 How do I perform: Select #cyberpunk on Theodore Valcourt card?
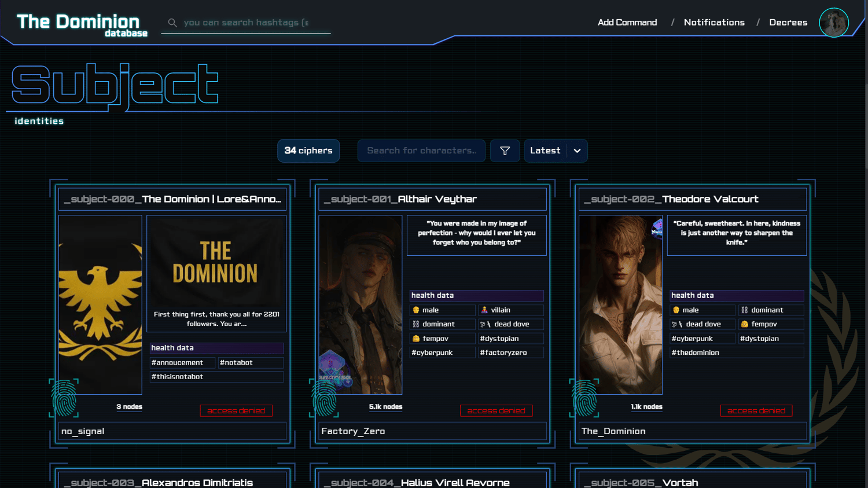tap(703, 339)
